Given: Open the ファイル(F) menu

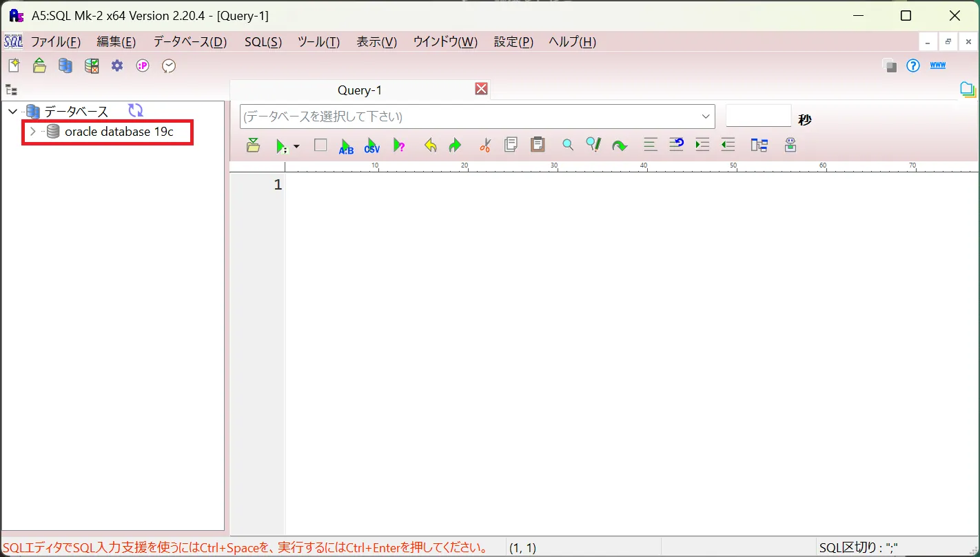Looking at the screenshot, I should point(56,42).
